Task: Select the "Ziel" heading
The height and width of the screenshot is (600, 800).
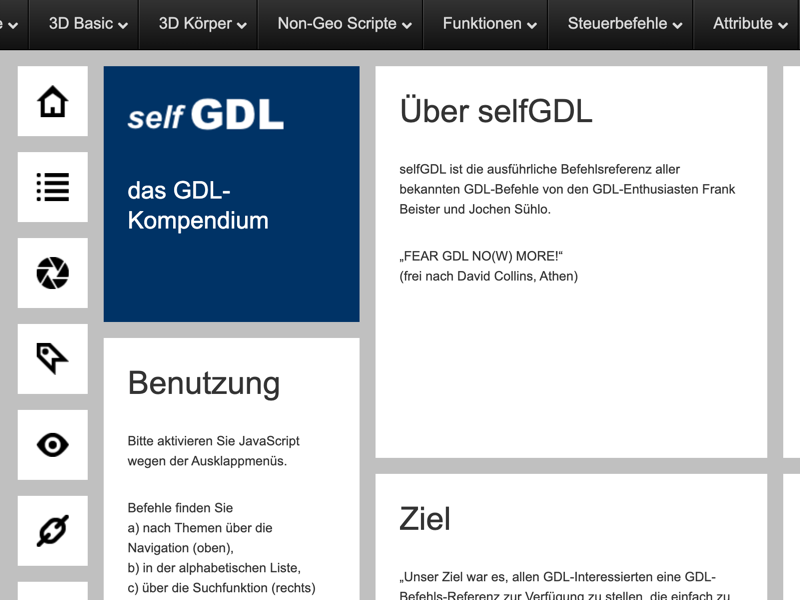Action: coord(425,518)
